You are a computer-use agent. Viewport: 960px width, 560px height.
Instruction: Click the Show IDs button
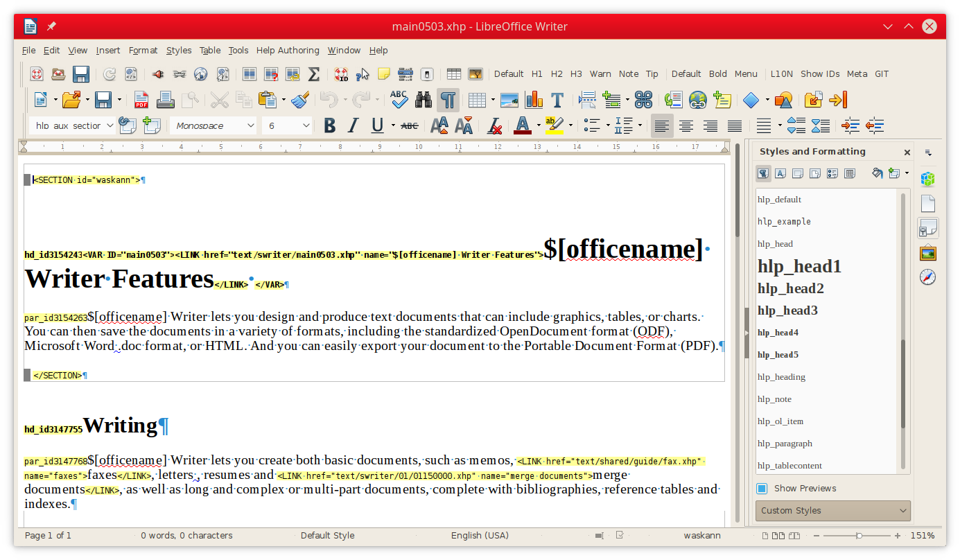click(x=820, y=74)
